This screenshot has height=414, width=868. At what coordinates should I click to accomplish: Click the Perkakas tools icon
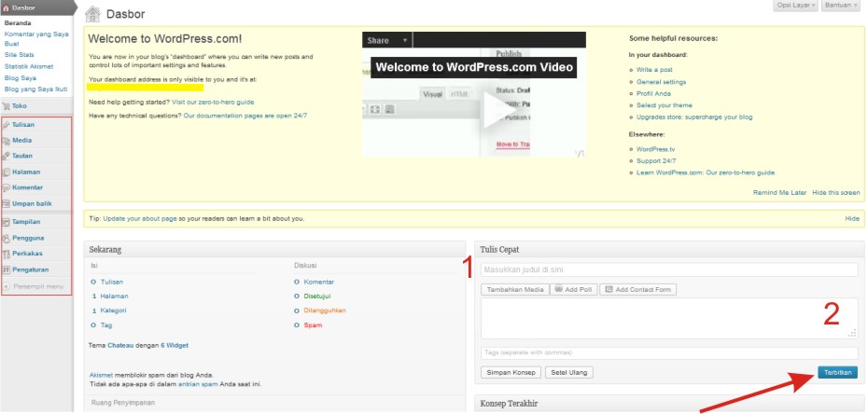tap(7, 254)
